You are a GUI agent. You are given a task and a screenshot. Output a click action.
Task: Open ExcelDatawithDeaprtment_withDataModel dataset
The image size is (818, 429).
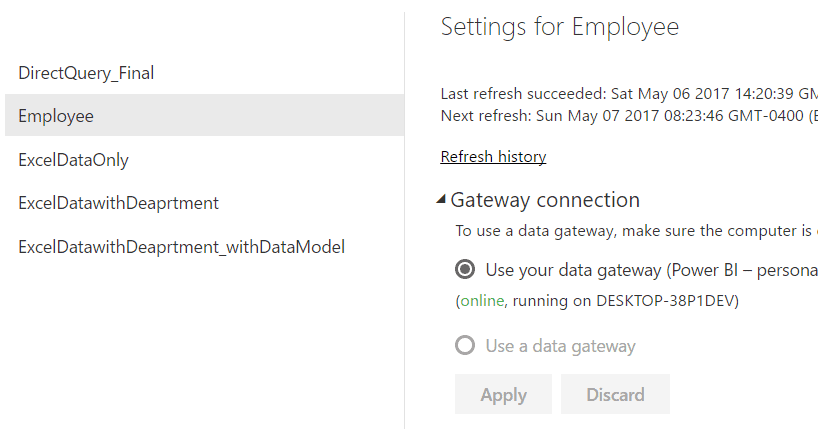(182, 247)
